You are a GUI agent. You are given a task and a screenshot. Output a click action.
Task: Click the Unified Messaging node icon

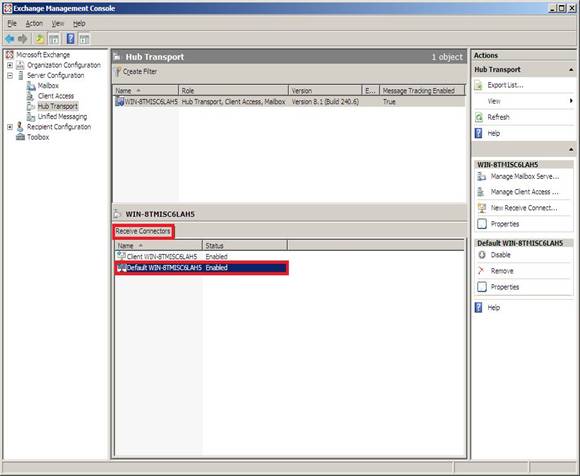coord(31,117)
